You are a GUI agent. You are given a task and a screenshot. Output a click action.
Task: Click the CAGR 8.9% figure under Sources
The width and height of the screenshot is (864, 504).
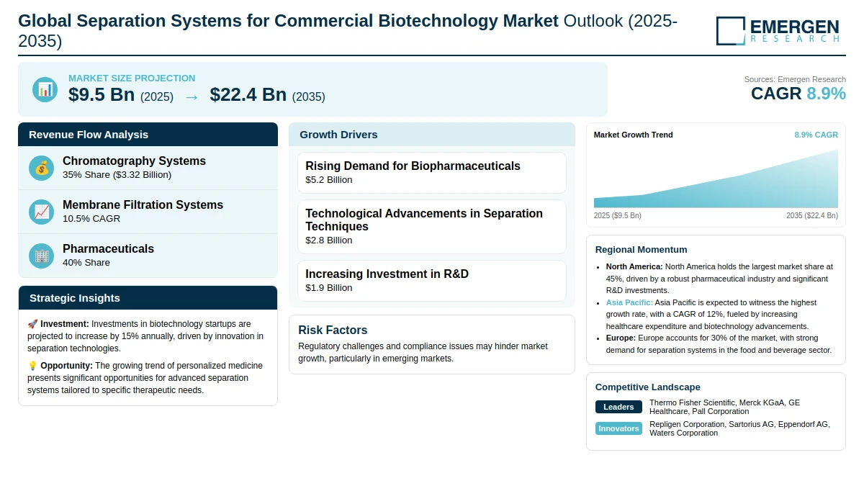[798, 94]
